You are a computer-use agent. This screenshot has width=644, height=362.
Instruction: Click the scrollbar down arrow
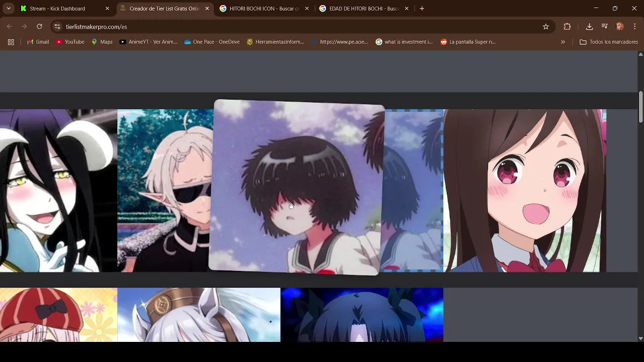(640, 338)
